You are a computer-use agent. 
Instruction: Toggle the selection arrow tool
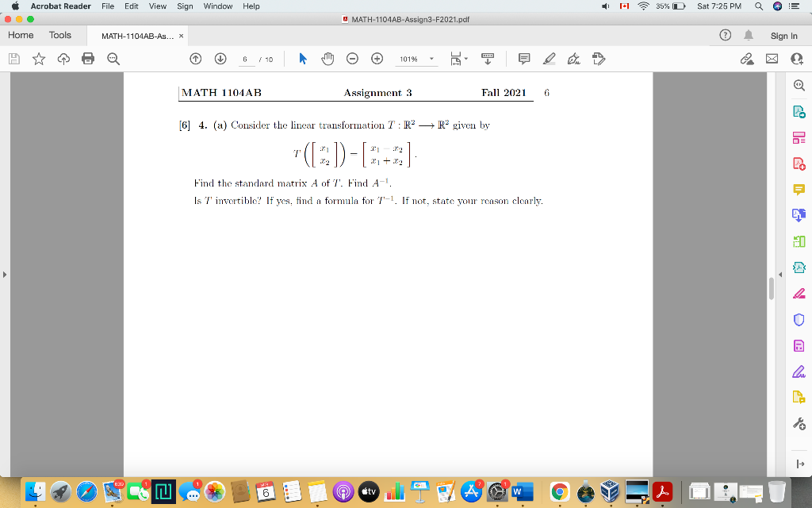click(x=302, y=59)
